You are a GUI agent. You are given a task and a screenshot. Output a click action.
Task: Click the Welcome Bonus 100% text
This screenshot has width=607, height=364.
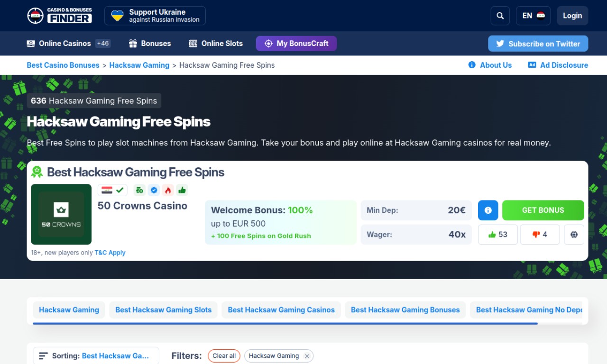coord(262,210)
